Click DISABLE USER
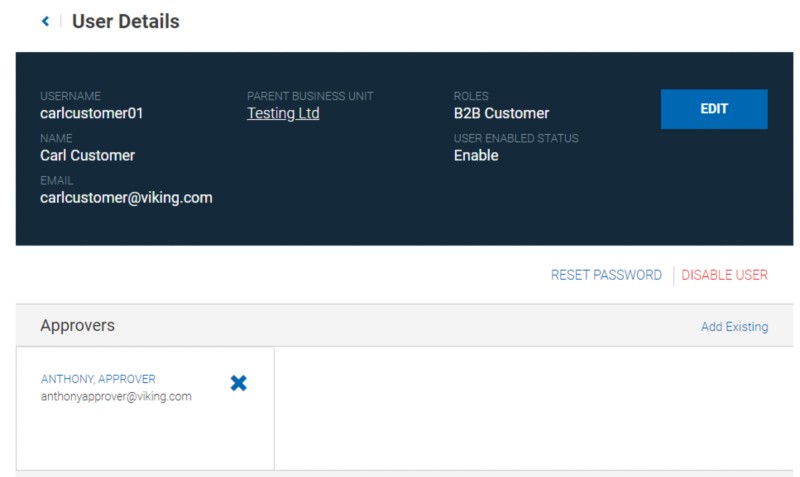The width and height of the screenshot is (800, 477). click(x=724, y=275)
